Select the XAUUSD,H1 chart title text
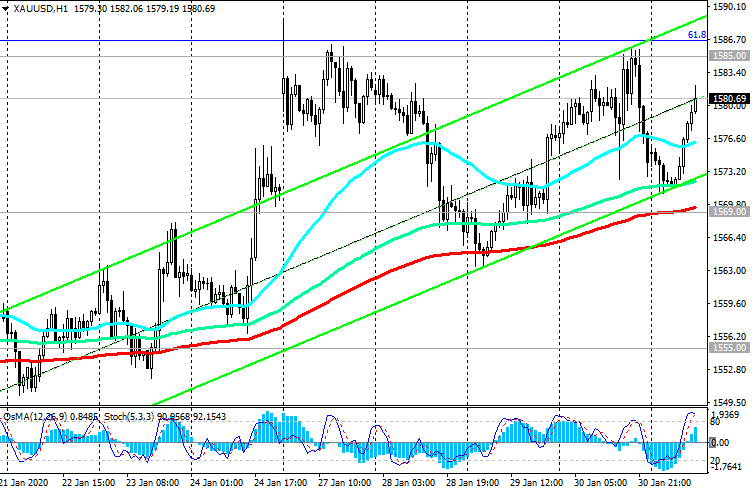This screenshot has height=494, width=752. [41, 9]
